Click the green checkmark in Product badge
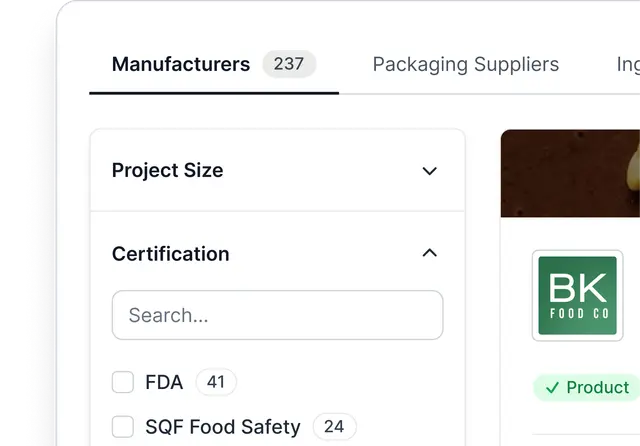640x446 pixels. [552, 388]
